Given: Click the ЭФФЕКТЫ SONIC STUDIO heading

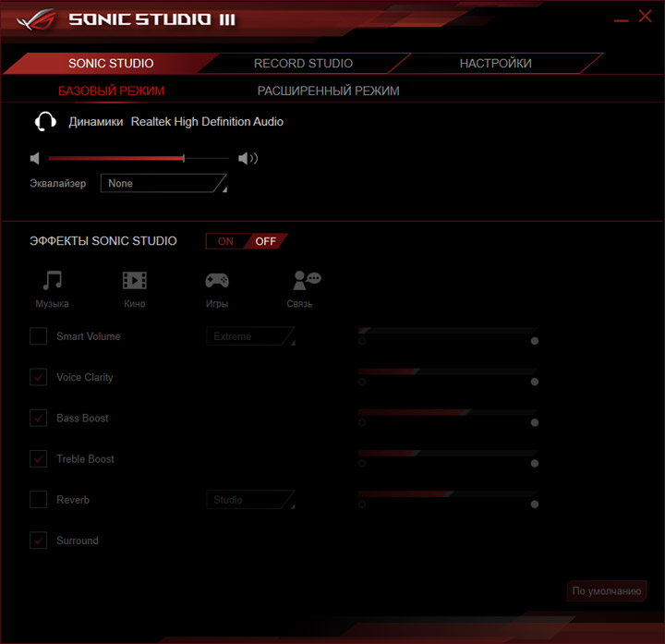Looking at the screenshot, I should coord(103,241).
